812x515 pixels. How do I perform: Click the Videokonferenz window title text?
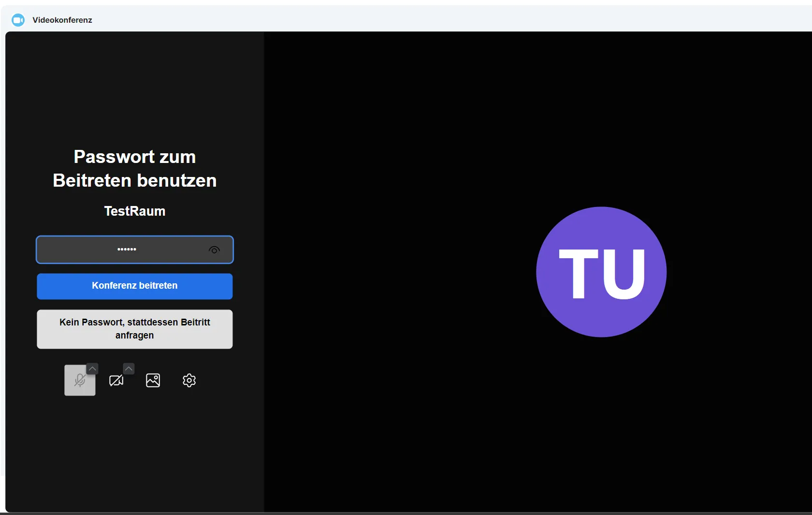coord(62,20)
